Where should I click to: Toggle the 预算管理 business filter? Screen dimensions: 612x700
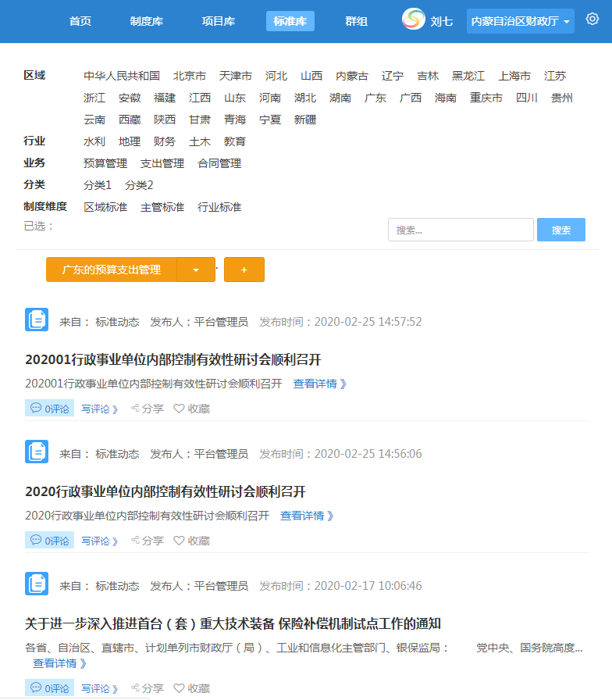click(105, 163)
